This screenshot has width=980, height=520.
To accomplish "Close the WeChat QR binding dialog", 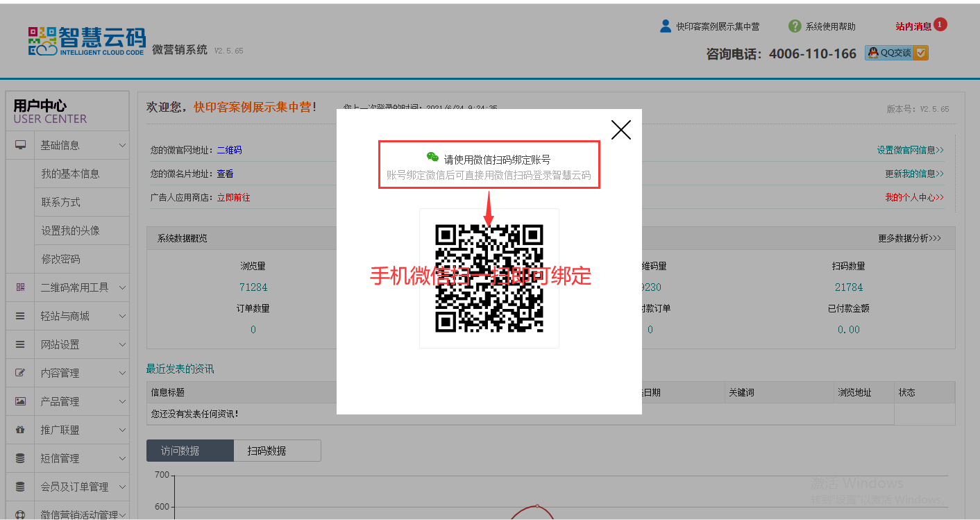I will (620, 130).
